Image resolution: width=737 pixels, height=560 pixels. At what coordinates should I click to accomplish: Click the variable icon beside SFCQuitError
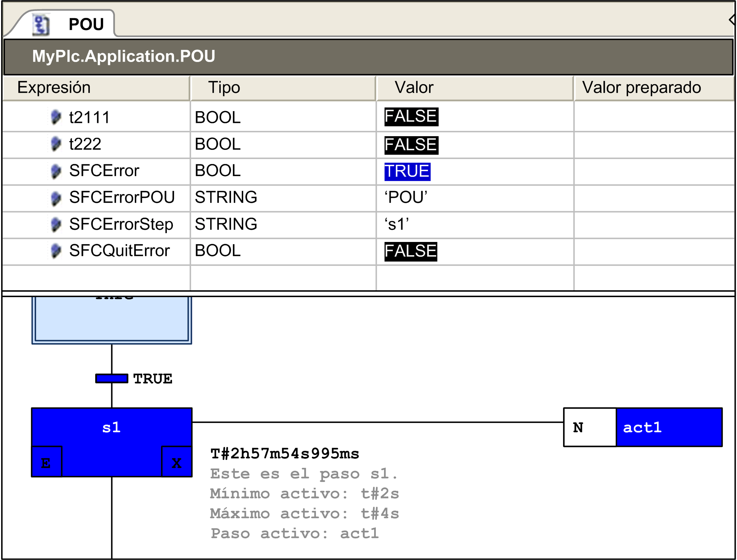point(56,251)
